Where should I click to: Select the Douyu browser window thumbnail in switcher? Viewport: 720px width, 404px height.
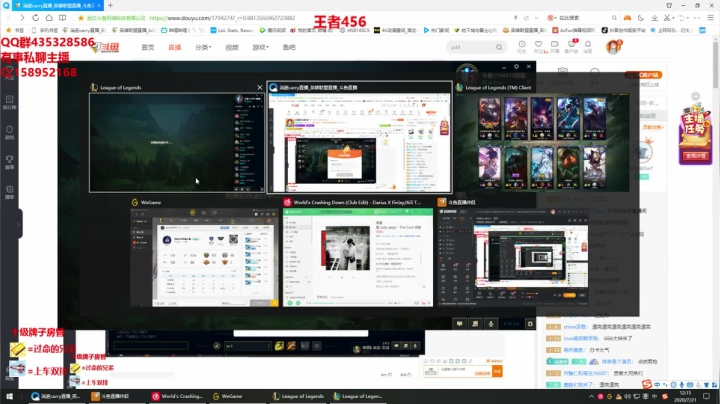coord(360,143)
